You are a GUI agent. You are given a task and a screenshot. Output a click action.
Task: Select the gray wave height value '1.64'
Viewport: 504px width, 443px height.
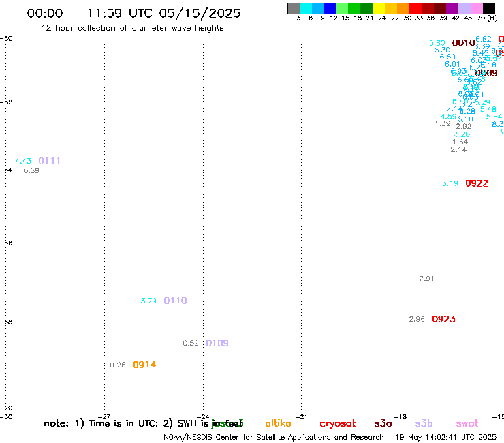pyautogui.click(x=460, y=142)
